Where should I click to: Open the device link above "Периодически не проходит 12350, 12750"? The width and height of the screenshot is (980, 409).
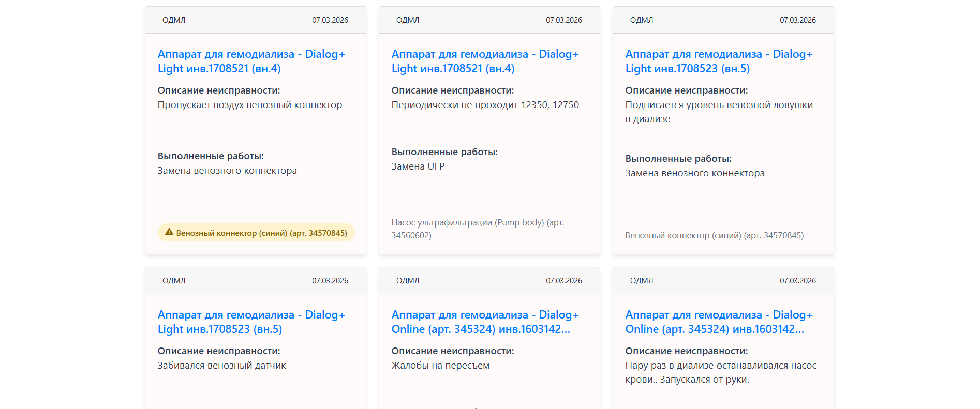pyautogui.click(x=485, y=62)
